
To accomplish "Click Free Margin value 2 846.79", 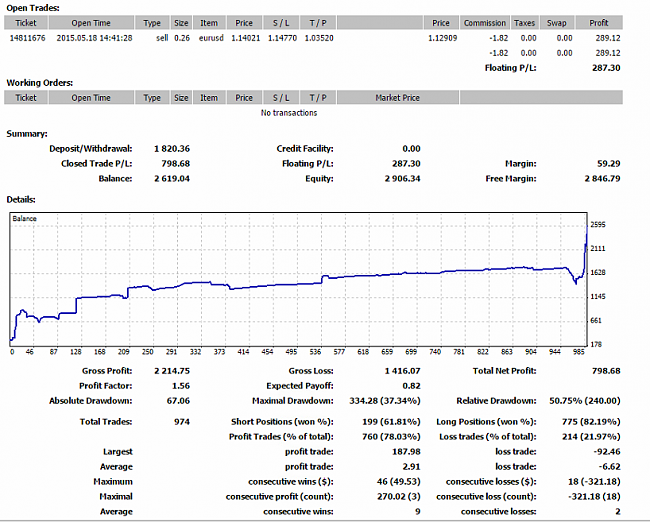I will tap(602, 179).
